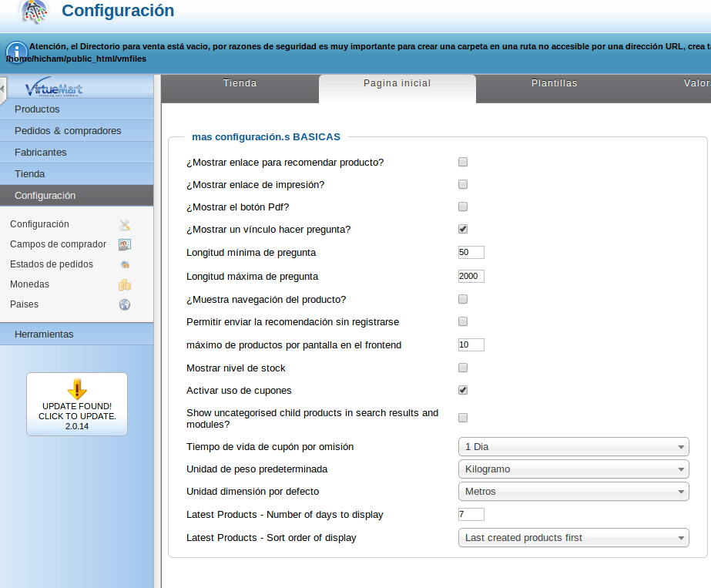The height and width of the screenshot is (588, 711).
Task: Expand Pedidos & compradores section
Action: (x=76, y=131)
